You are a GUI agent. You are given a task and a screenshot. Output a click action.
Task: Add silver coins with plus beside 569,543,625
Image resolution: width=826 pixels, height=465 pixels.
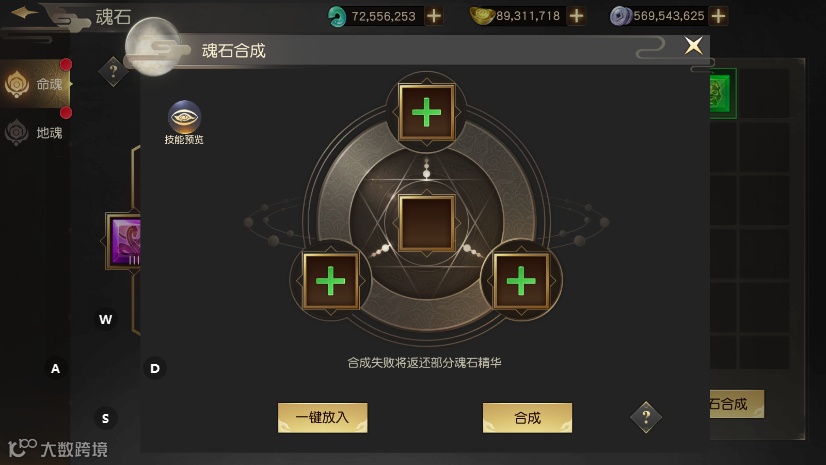(718, 16)
